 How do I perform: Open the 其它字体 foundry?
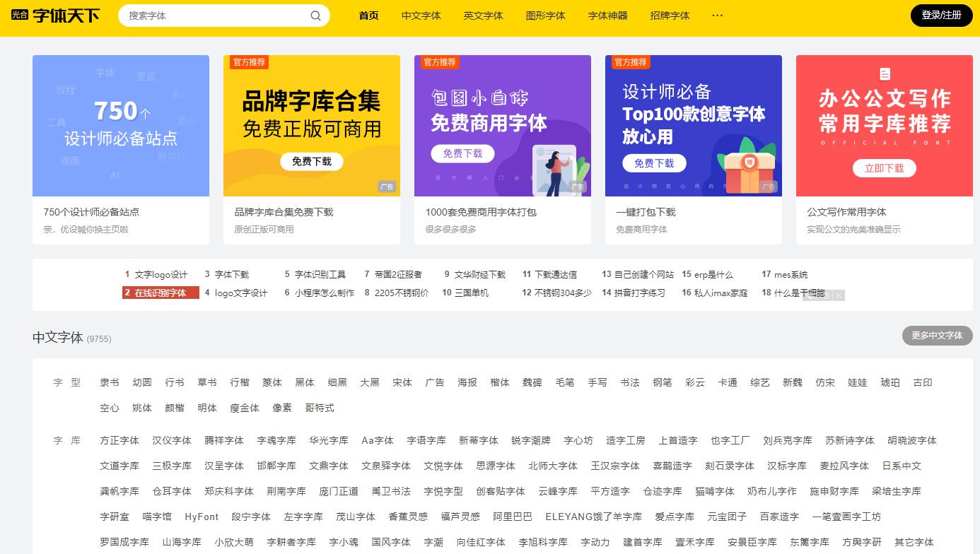click(x=914, y=542)
